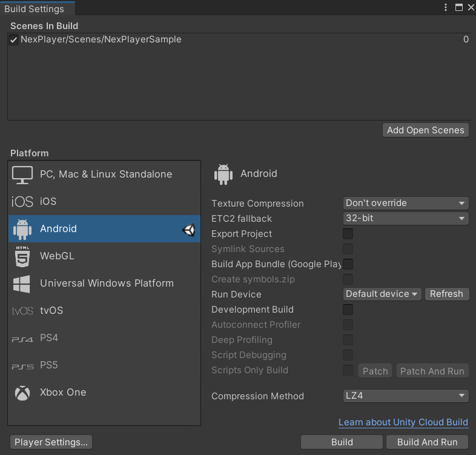Open the Texture Compression dropdown
Image resolution: width=476 pixels, height=455 pixels.
pos(406,203)
